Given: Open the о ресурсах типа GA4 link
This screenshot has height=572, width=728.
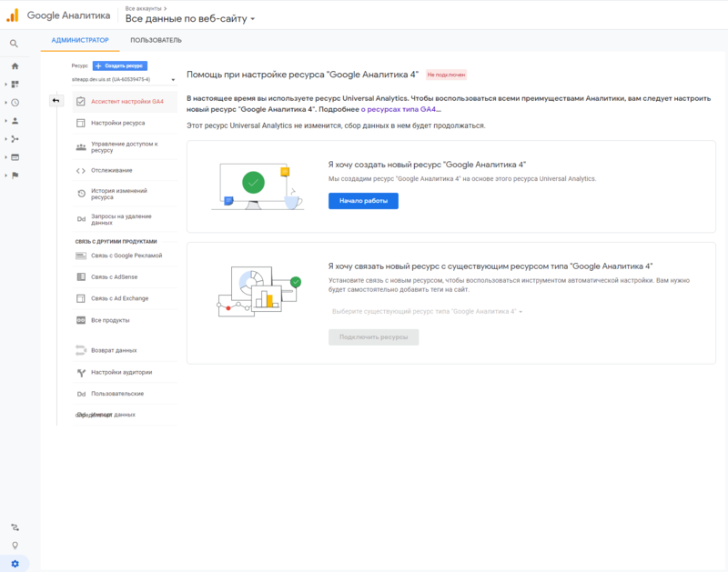Looking at the screenshot, I should point(400,109).
